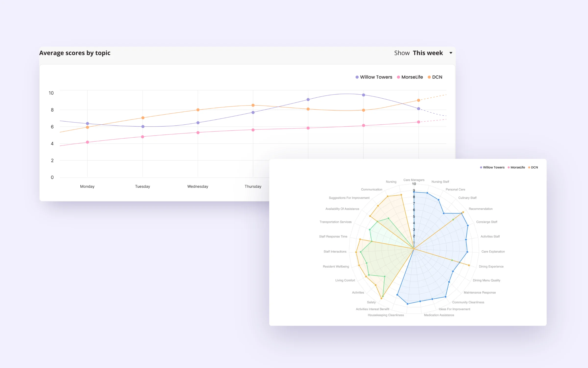Click 'Nursing Staff' radar axis label
The height and width of the screenshot is (368, 588).
(440, 182)
